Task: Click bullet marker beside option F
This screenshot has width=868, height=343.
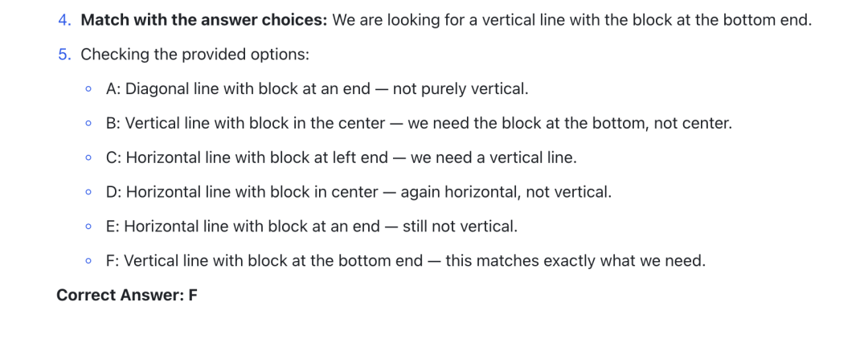Action: (88, 260)
